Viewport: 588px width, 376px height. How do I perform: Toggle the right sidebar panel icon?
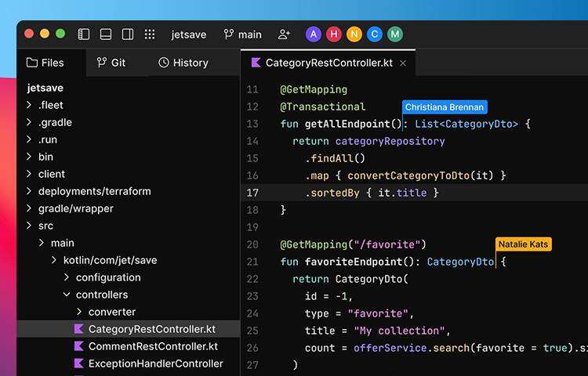click(x=128, y=34)
